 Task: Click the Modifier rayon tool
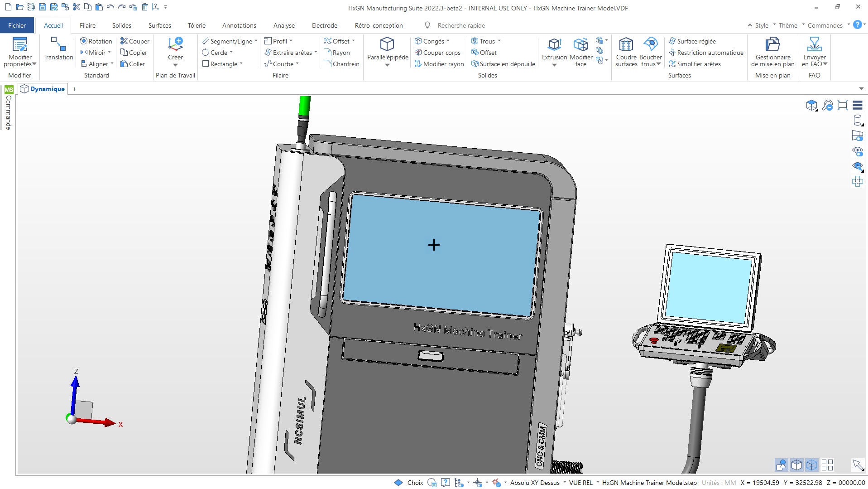point(439,64)
